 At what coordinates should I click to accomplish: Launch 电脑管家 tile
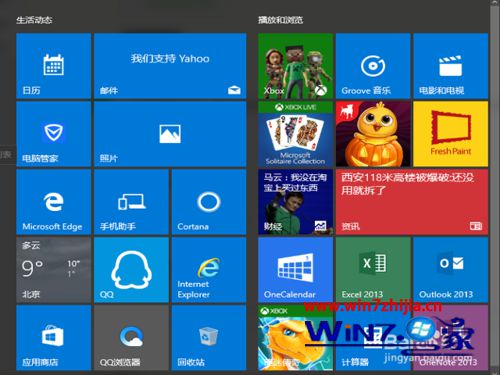pyautogui.click(x=53, y=134)
